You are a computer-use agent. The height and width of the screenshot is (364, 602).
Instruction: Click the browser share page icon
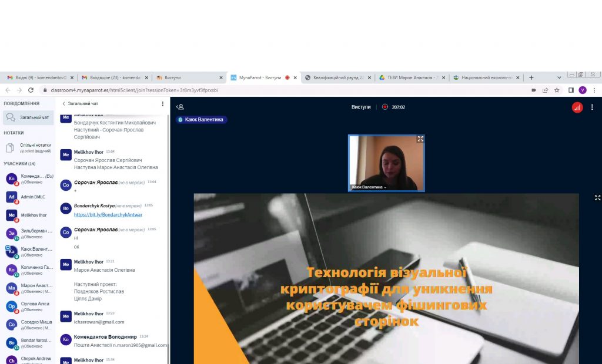[x=545, y=90]
